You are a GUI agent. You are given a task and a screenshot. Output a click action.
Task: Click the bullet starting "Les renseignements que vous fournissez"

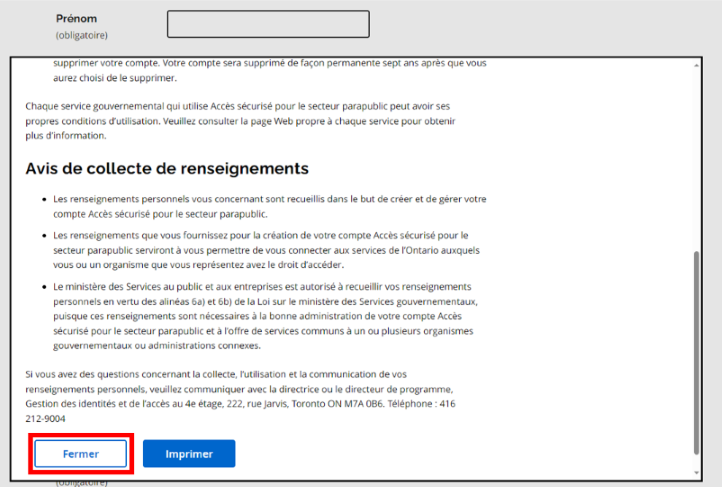click(x=265, y=250)
